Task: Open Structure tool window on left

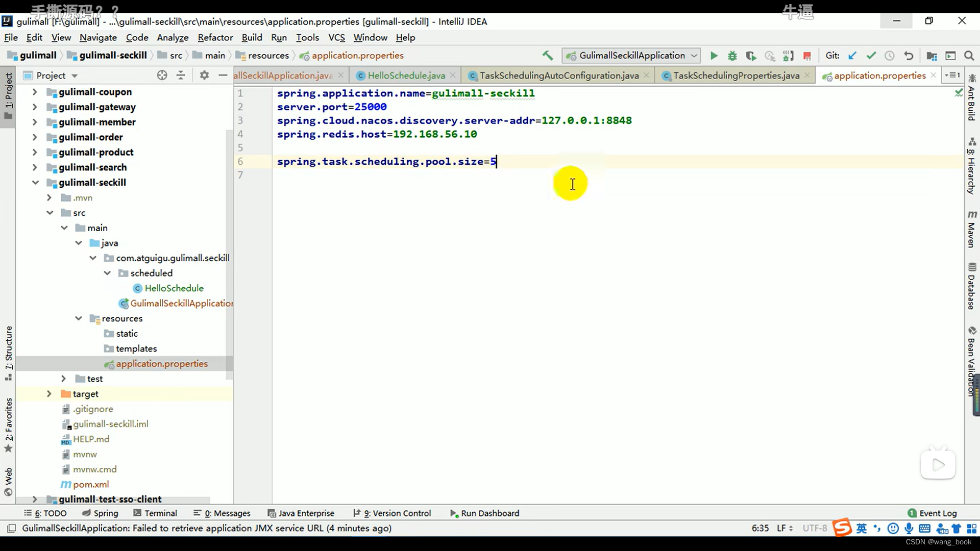Action: 8,353
